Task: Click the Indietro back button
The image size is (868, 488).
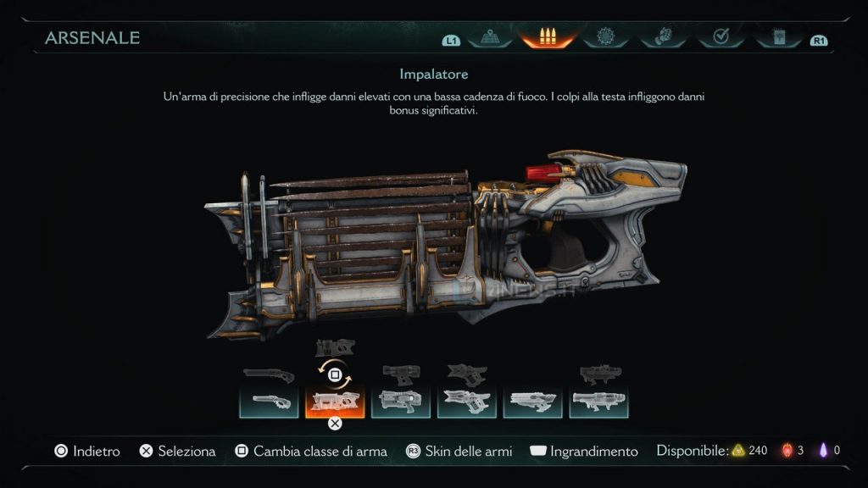Action: (x=87, y=451)
